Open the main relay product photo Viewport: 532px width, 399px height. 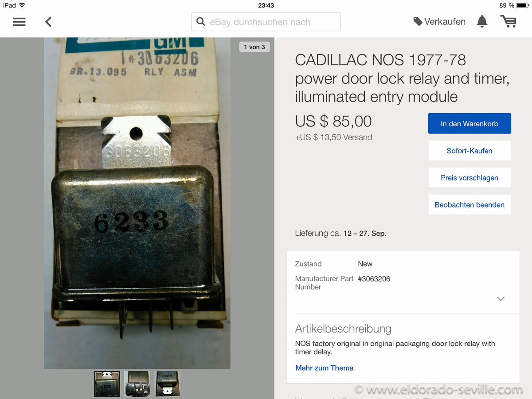click(137, 203)
